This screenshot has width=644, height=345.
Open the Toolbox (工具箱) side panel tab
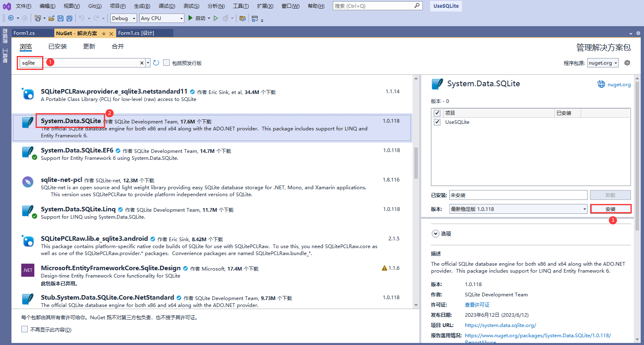[5, 56]
